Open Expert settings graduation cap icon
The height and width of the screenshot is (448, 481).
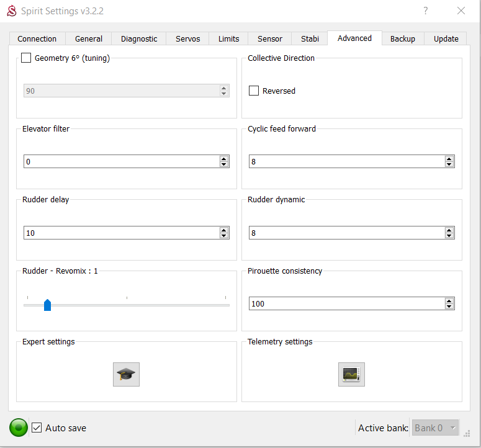(126, 375)
